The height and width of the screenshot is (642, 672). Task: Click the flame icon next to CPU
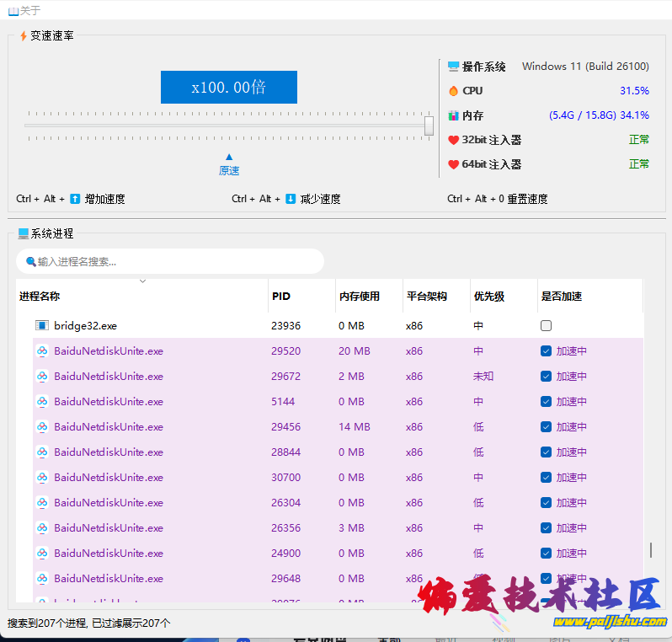454,91
